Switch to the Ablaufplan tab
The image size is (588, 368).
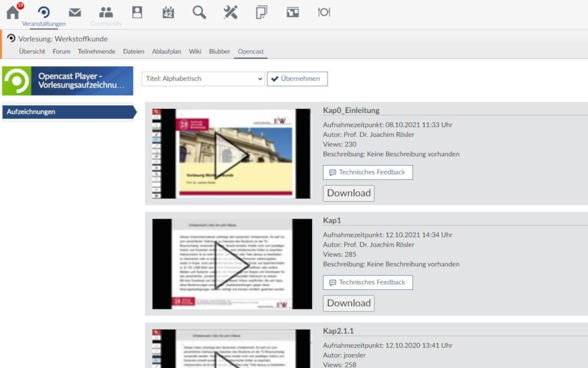coord(167,52)
